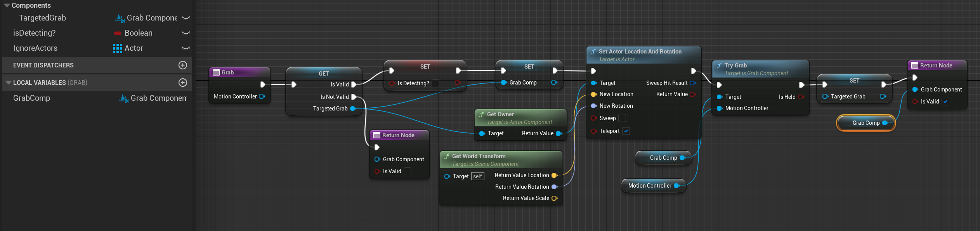This screenshot has height=231, width=980.
Task: Select the Grab function entry node
Action: pyautogui.click(x=239, y=72)
